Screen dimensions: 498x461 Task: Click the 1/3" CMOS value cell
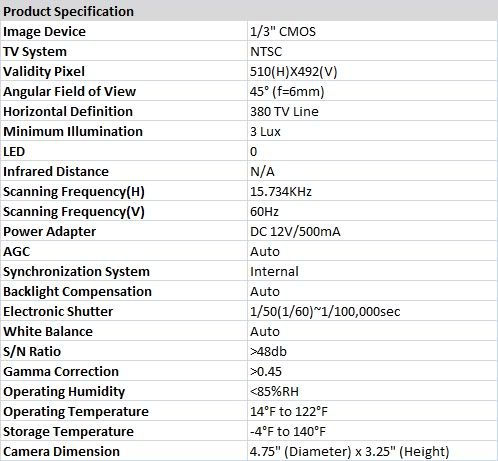click(x=372, y=31)
